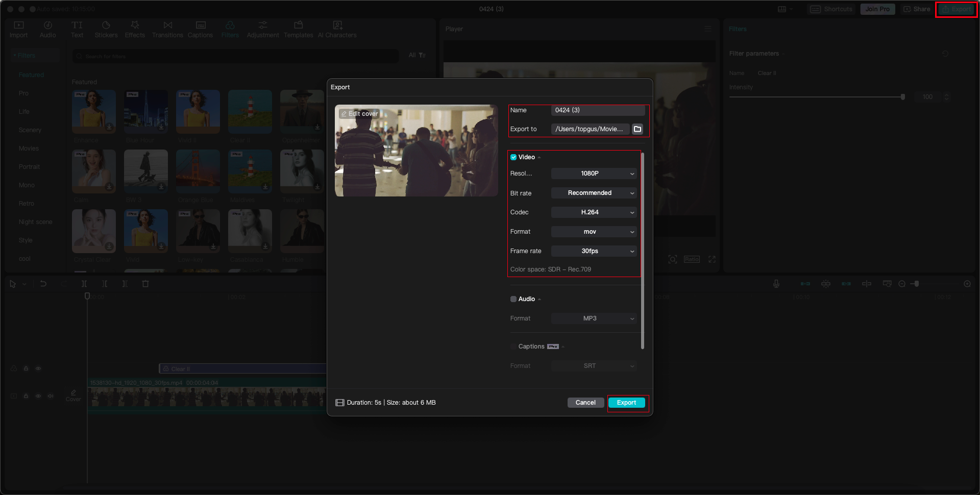Click the timeline zoom-out minus icon
Viewport: 980px width, 495px height.
[x=902, y=284]
